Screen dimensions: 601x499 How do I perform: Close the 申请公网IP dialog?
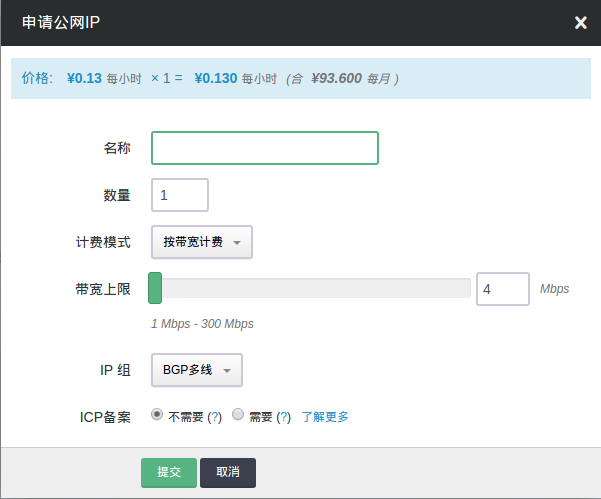580,23
